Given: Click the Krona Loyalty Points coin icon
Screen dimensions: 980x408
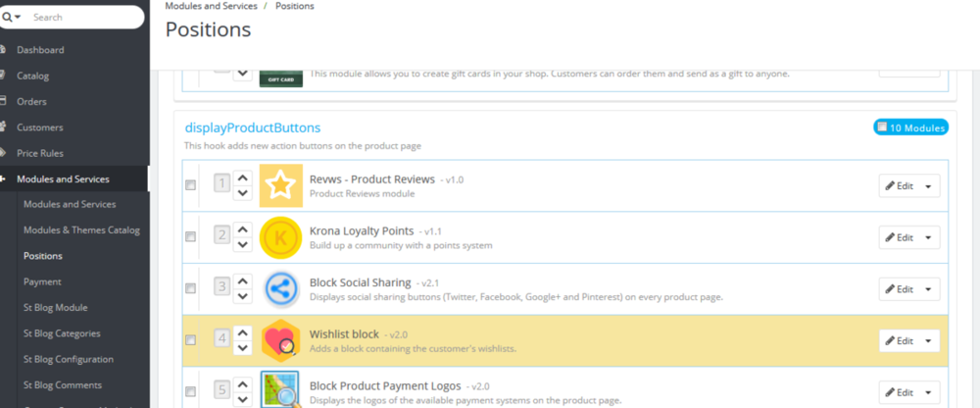Looking at the screenshot, I should coord(281,237).
